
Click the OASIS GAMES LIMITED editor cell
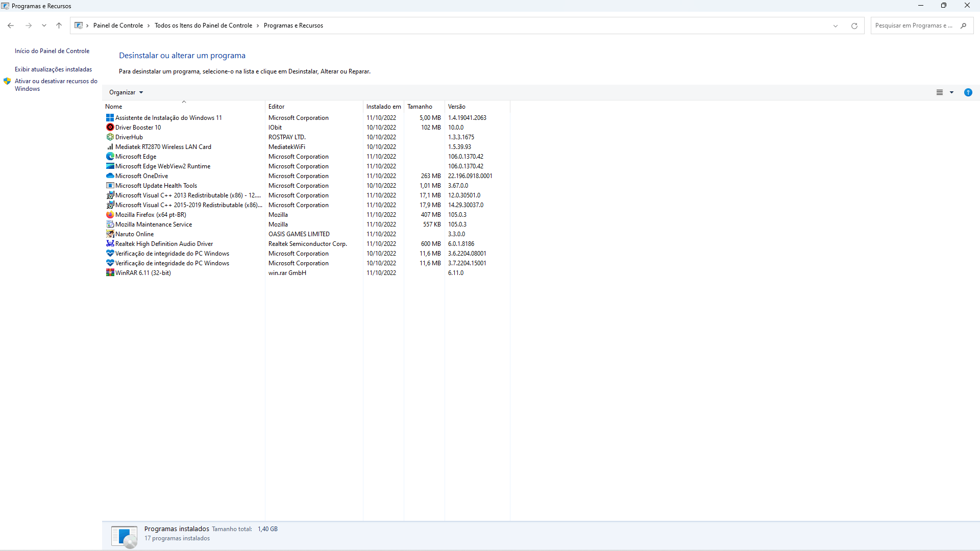[299, 234]
